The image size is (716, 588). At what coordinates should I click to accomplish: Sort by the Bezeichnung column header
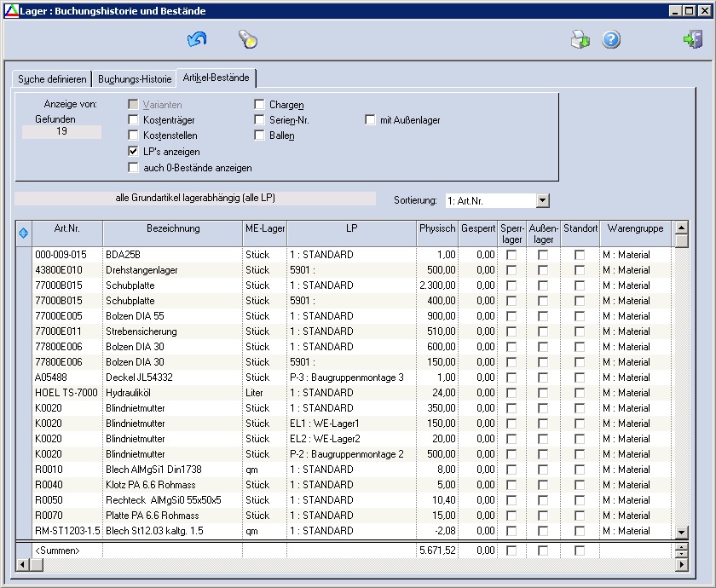tap(173, 228)
